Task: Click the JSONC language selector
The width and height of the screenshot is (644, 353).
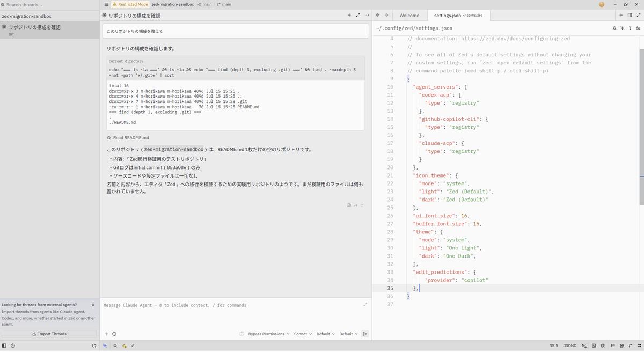Action: 570,346
